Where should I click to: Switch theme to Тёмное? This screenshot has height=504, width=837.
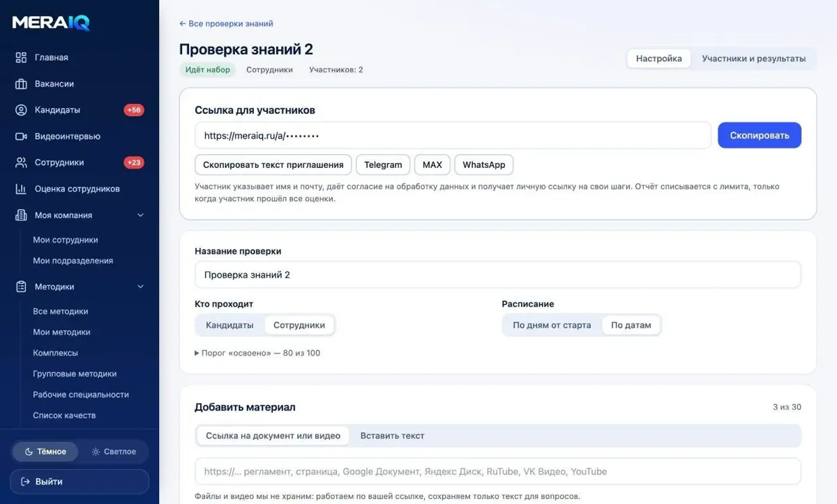[45, 452]
